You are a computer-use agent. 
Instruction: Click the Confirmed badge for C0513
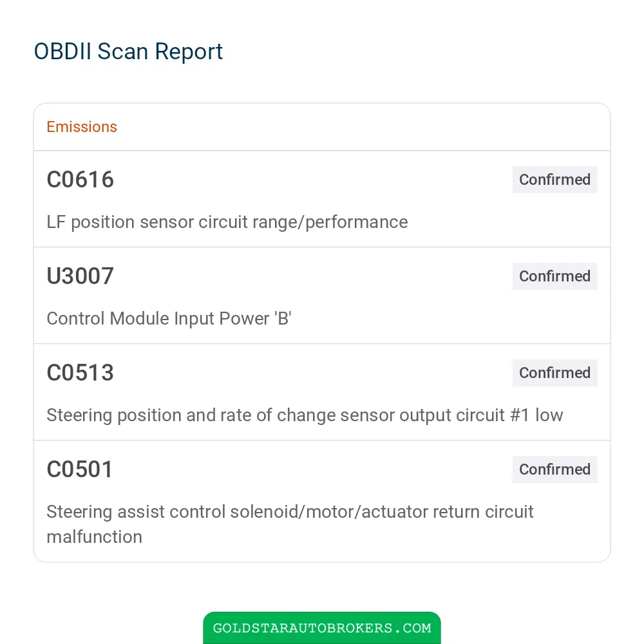click(554, 372)
